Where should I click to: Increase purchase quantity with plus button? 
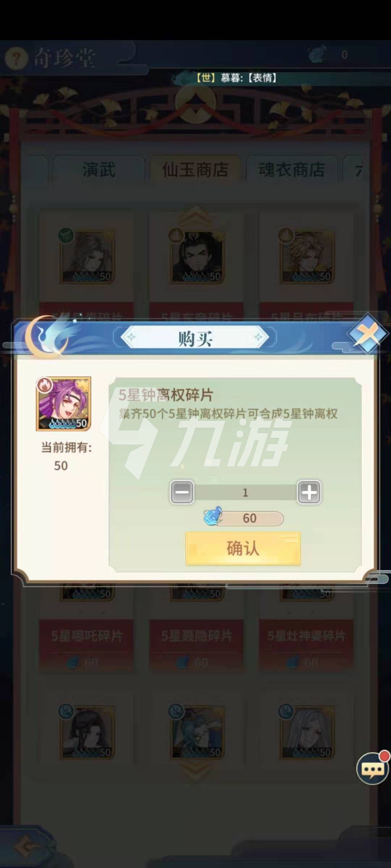click(x=309, y=492)
